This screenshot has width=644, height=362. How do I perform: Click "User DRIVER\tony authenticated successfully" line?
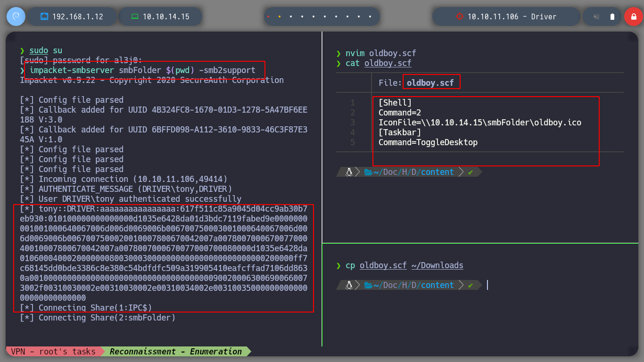click(131, 199)
